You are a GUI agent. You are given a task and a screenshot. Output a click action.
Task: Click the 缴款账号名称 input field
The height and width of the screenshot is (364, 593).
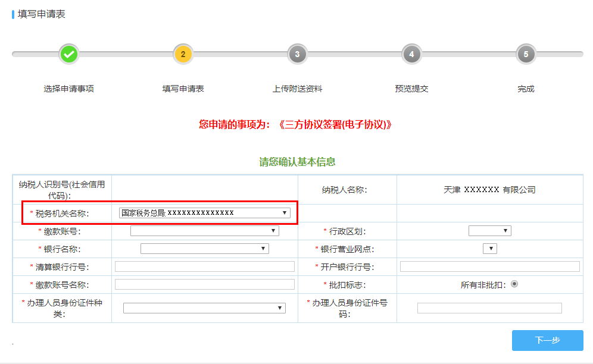[x=205, y=284]
